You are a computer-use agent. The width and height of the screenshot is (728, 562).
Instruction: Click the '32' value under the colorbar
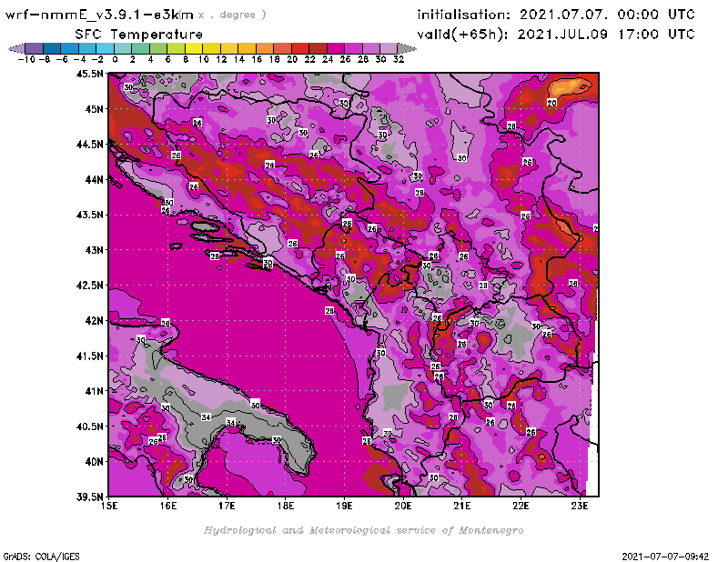click(x=399, y=59)
